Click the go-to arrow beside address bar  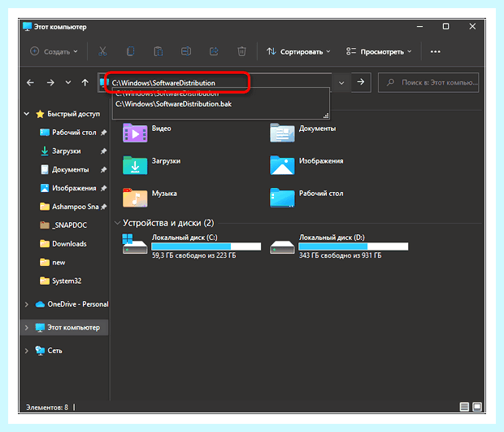coord(361,82)
